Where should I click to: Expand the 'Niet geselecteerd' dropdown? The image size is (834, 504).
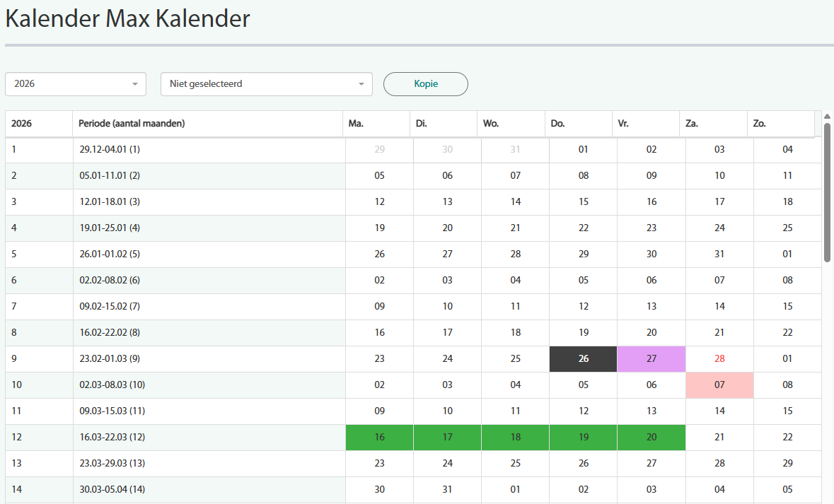[x=267, y=84]
